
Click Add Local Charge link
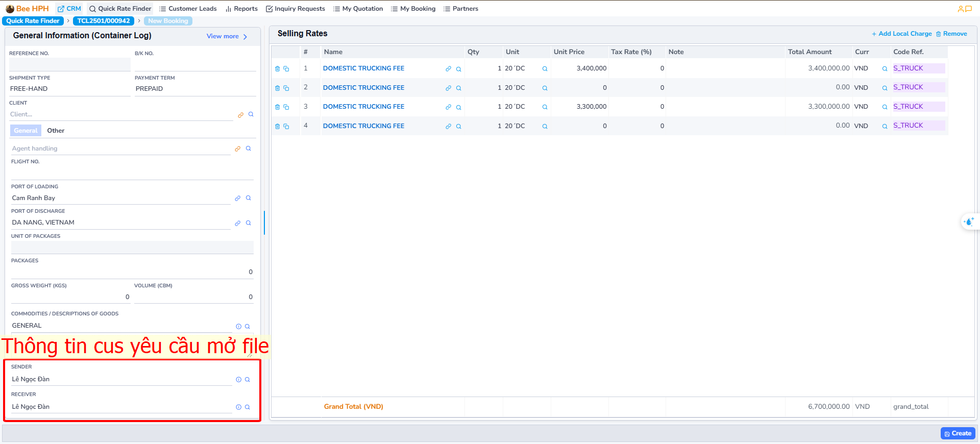coord(901,34)
